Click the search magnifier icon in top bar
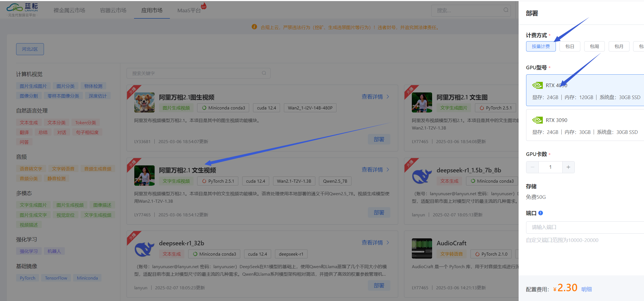Viewport: 644px width, 301px height. click(506, 10)
